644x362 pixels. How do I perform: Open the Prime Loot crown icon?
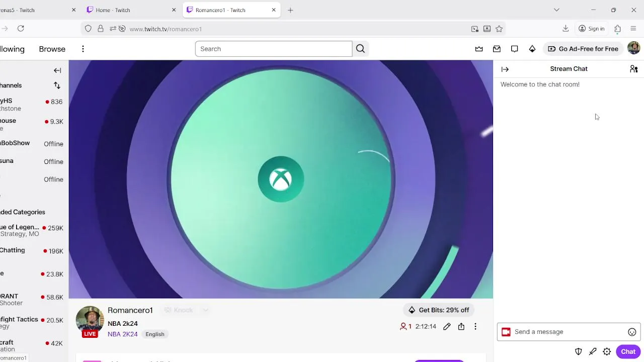pyautogui.click(x=479, y=49)
